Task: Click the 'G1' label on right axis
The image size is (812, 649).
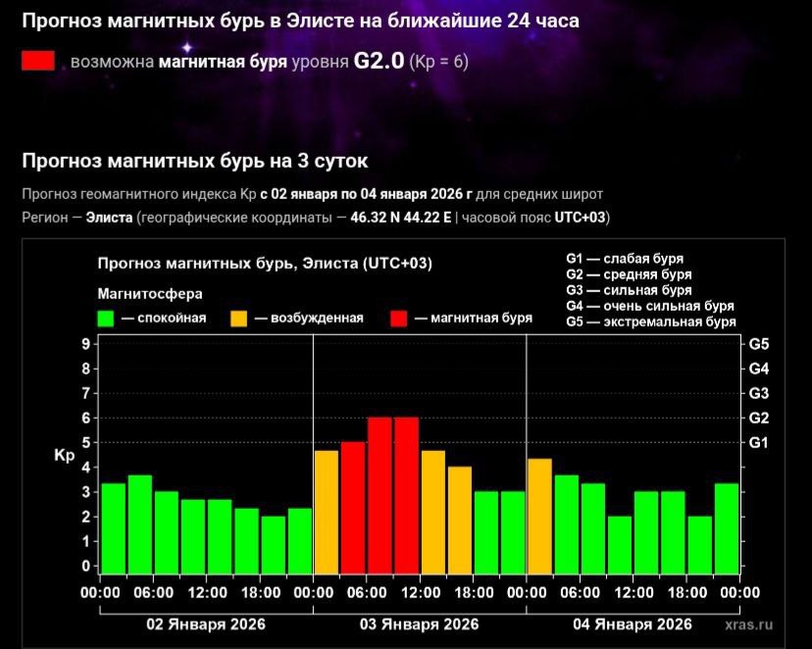Action: [x=758, y=442]
